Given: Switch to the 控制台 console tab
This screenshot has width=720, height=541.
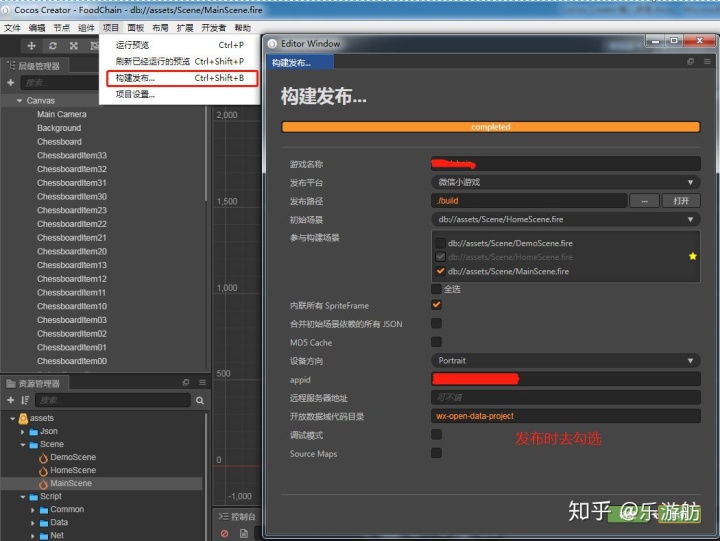Looking at the screenshot, I should click(237, 517).
